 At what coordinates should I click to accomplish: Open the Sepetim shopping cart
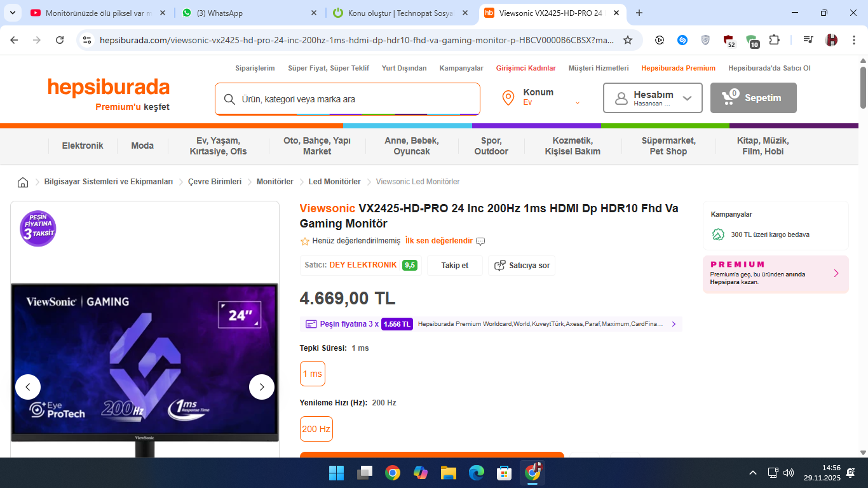[753, 98]
